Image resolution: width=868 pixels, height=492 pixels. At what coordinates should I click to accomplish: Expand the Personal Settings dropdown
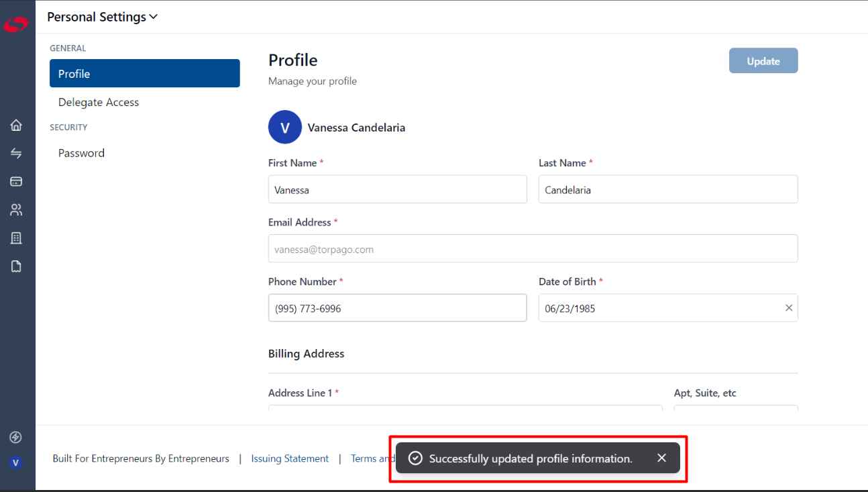pos(102,17)
